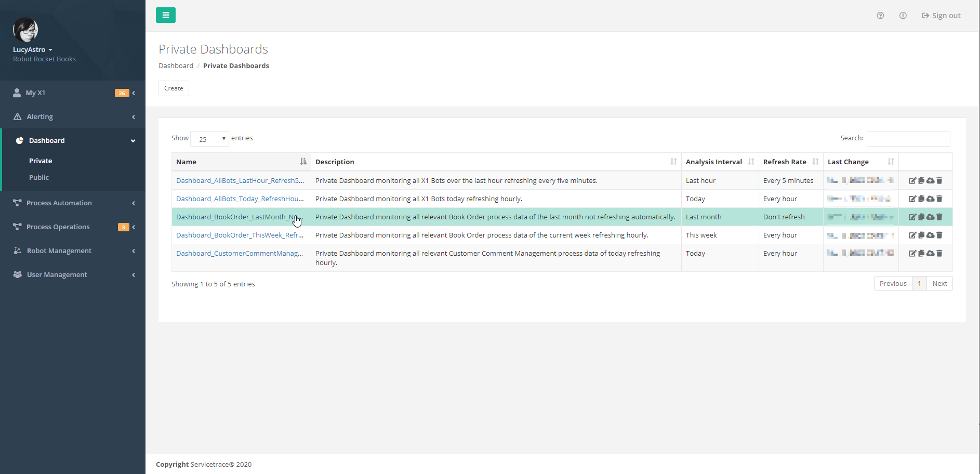The image size is (980, 474).
Task: Duplicate the Dashboard_AllBots_Today_RefreshHourly dashboard
Action: pos(921,199)
